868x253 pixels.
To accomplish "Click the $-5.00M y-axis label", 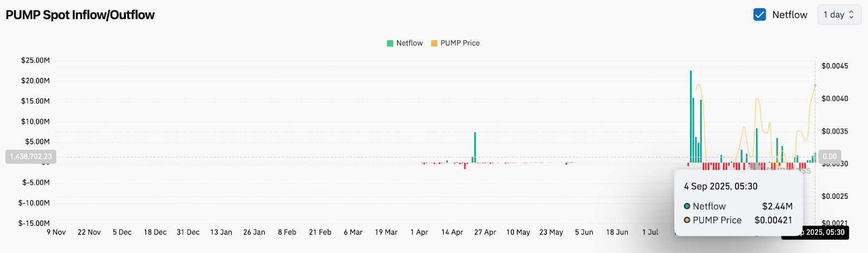I will pos(36,183).
